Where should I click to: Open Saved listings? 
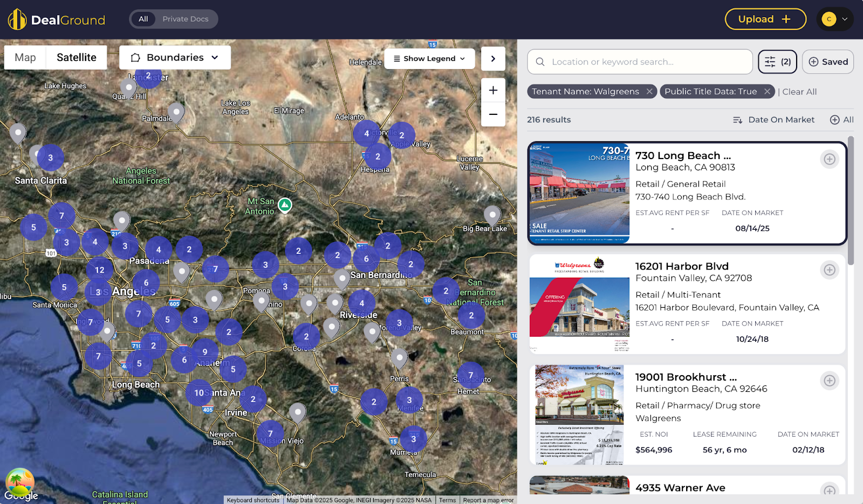(x=828, y=61)
